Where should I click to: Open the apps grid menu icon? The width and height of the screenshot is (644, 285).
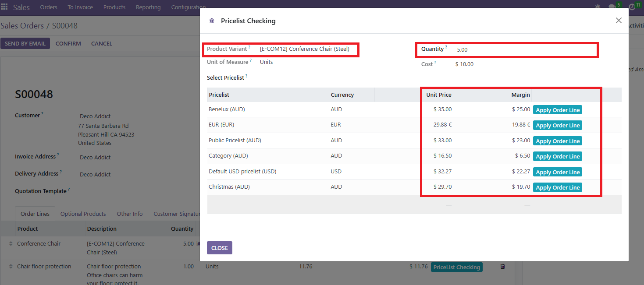coord(4,7)
